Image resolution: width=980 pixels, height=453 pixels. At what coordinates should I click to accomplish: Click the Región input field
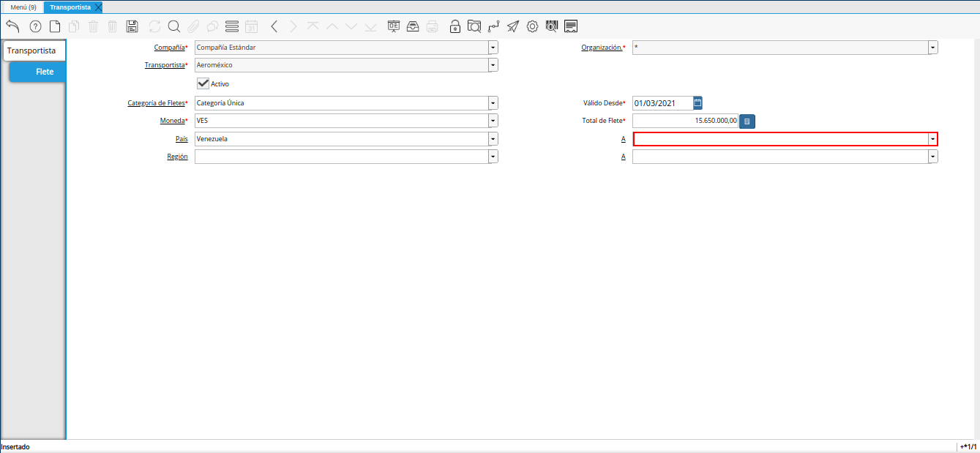340,157
